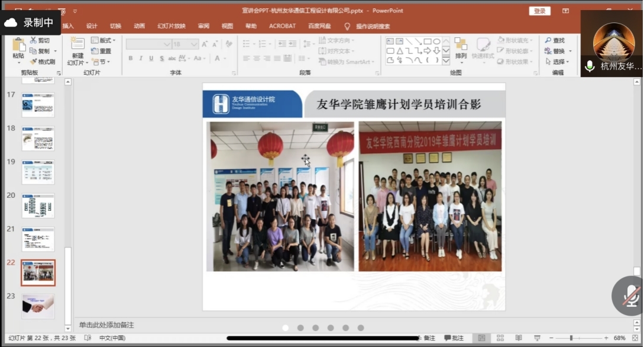Image resolution: width=644 pixels, height=347 pixels.
Task: Switch to the Transitions (切换) tab
Action: coord(115,26)
